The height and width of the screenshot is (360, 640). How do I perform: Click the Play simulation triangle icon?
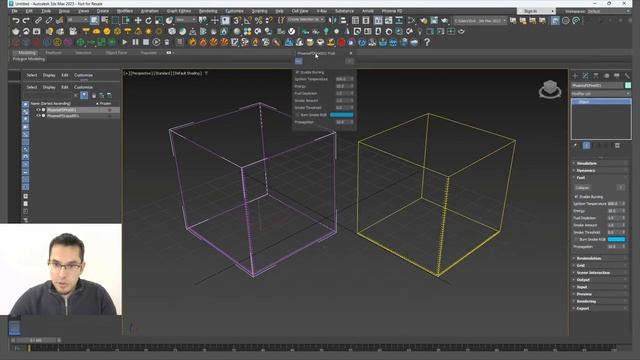(124, 42)
